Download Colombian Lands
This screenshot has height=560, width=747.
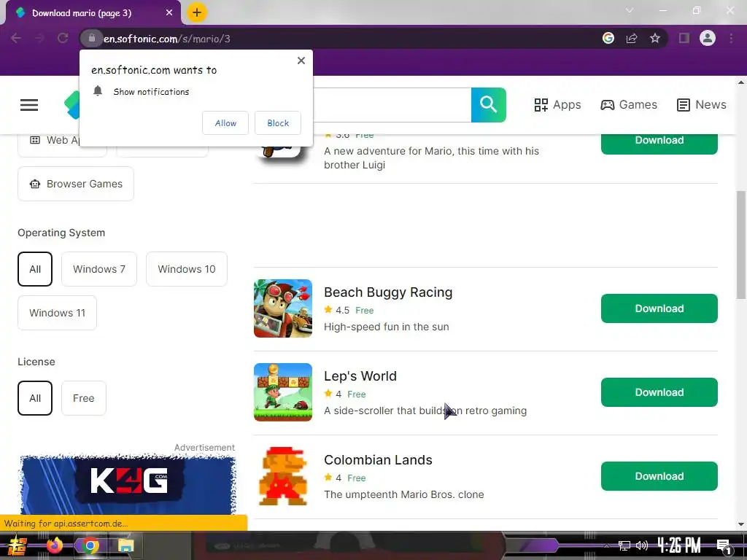659,476
